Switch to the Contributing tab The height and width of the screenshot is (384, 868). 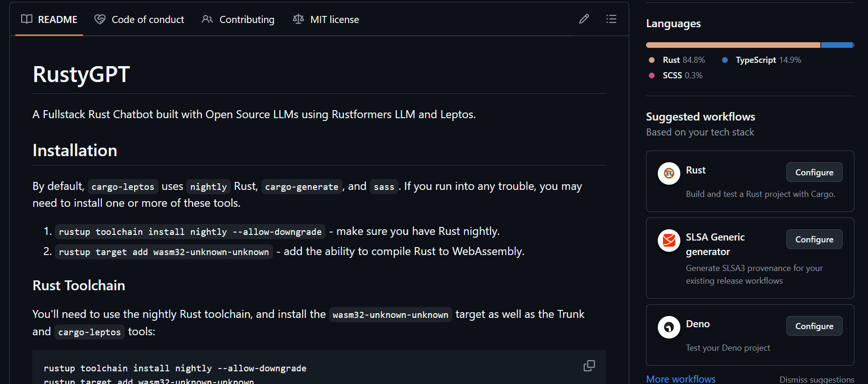[x=238, y=19]
